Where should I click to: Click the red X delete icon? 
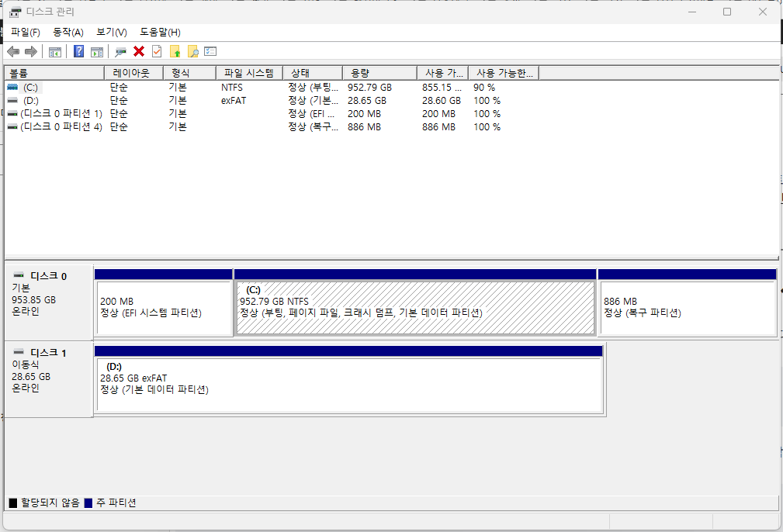coord(139,51)
